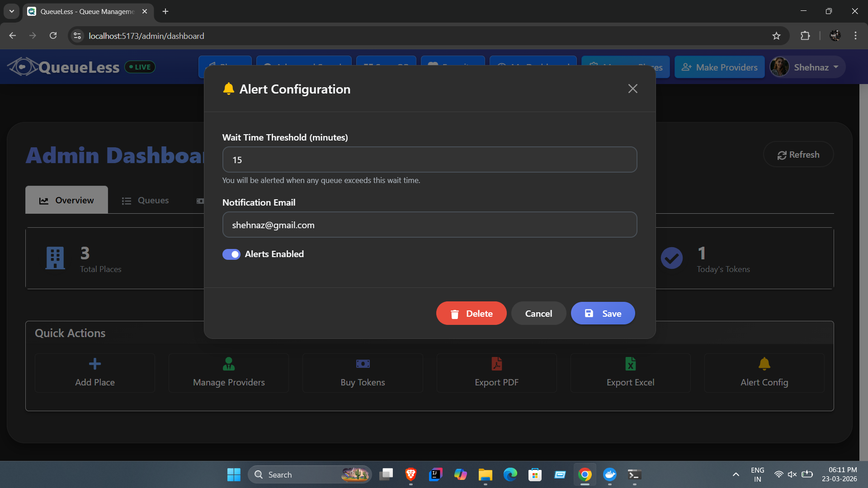Toggle the Alerts Enabled switch
868x488 pixels.
[231, 254]
